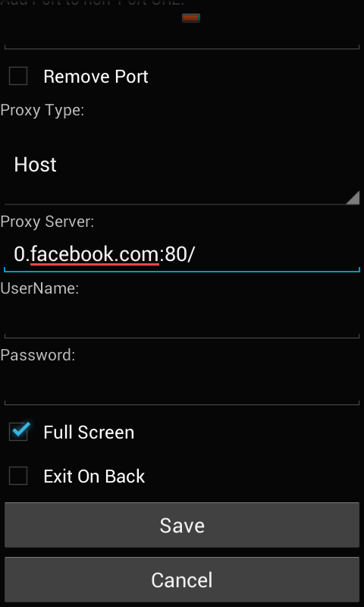Uncheck the Full Screen checkbox
The image size is (364, 607).
tap(18, 432)
